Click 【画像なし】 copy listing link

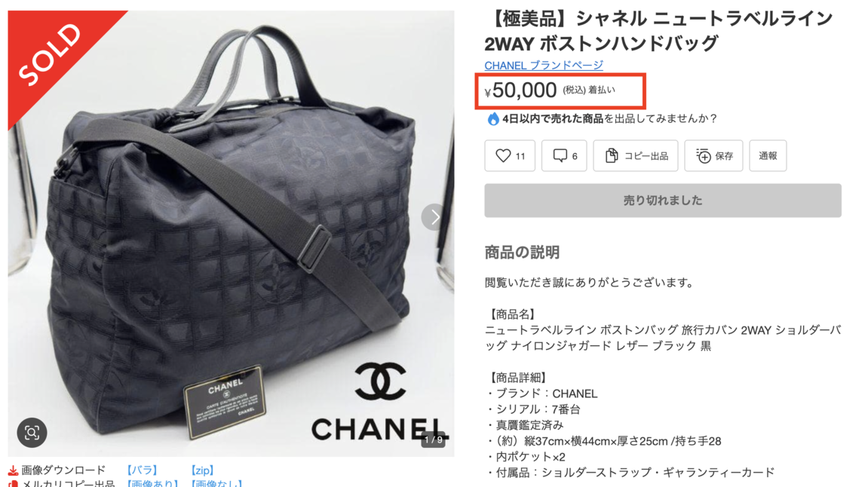pyautogui.click(x=216, y=484)
